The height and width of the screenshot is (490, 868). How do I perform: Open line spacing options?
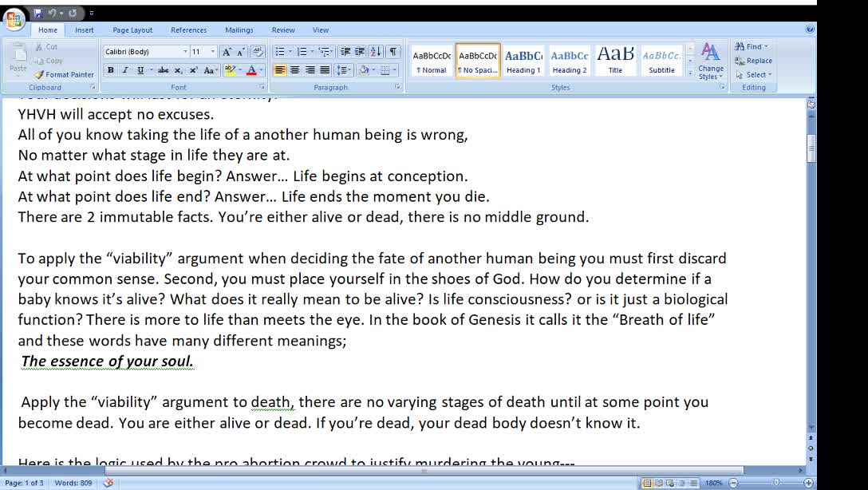point(345,70)
